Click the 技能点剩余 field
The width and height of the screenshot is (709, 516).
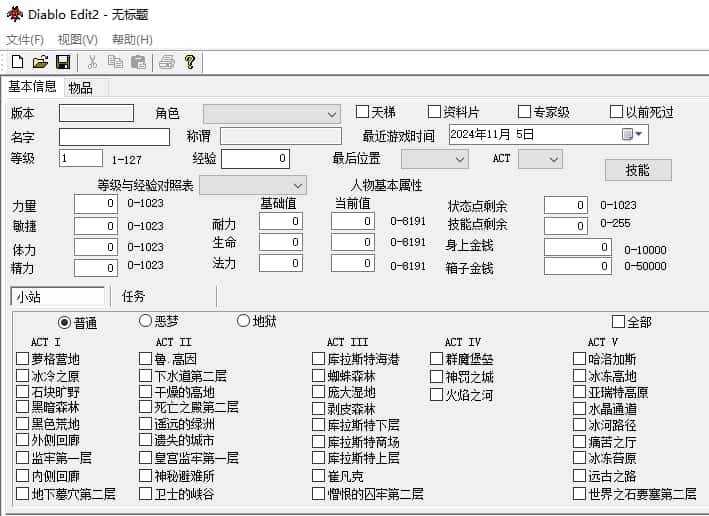click(x=566, y=226)
